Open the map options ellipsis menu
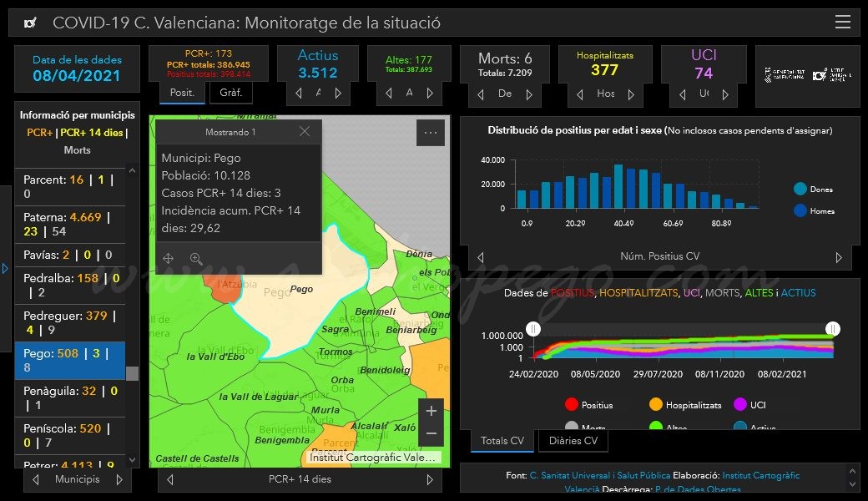Screen dimensions: 868x501 (430, 132)
